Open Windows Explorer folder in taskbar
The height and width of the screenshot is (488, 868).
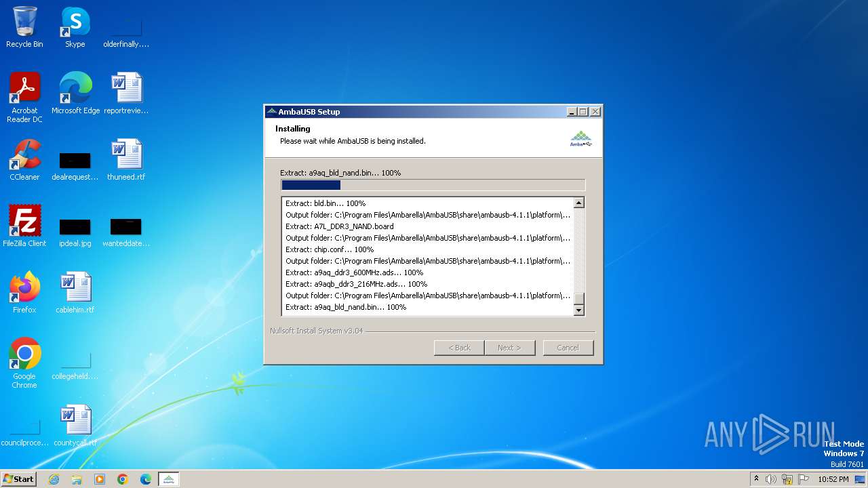tap(77, 479)
